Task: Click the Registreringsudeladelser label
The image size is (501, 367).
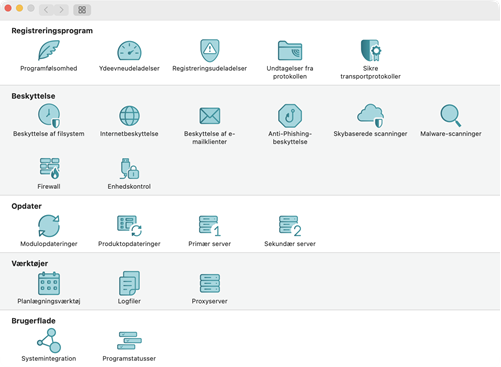Action: pos(210,68)
